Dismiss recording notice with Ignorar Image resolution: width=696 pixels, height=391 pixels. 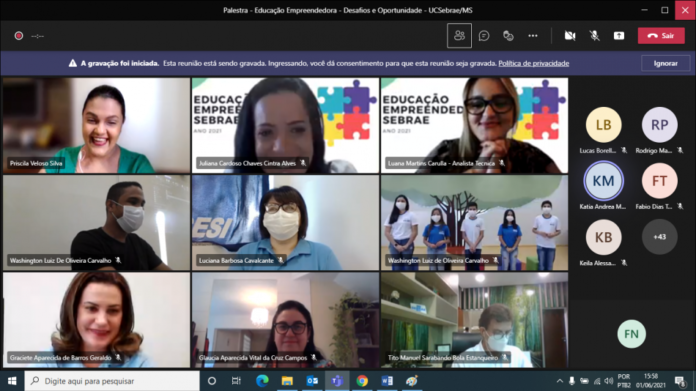coord(665,63)
